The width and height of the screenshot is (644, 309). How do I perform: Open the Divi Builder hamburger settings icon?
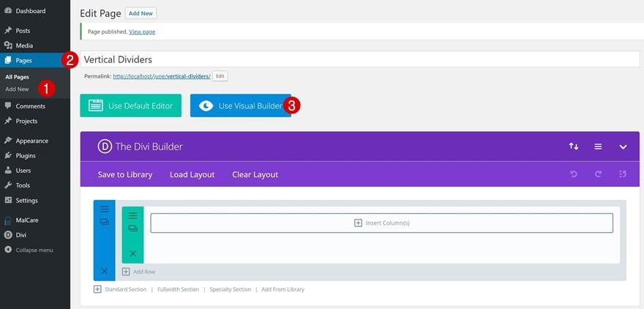(x=598, y=146)
